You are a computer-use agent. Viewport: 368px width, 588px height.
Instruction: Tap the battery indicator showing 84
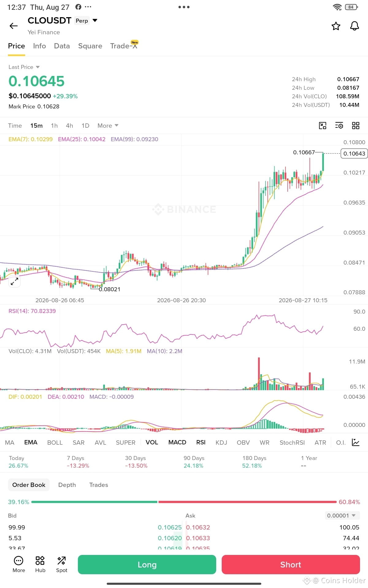click(351, 7)
